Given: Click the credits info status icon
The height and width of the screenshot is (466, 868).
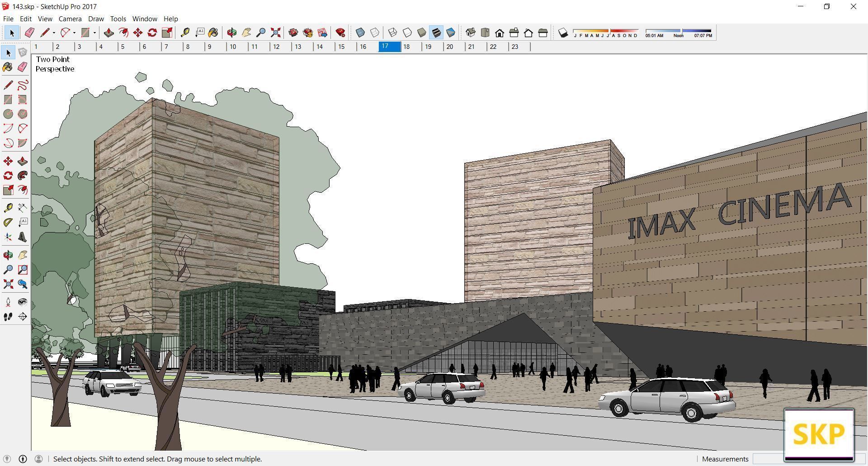Looking at the screenshot, I should [x=23, y=459].
